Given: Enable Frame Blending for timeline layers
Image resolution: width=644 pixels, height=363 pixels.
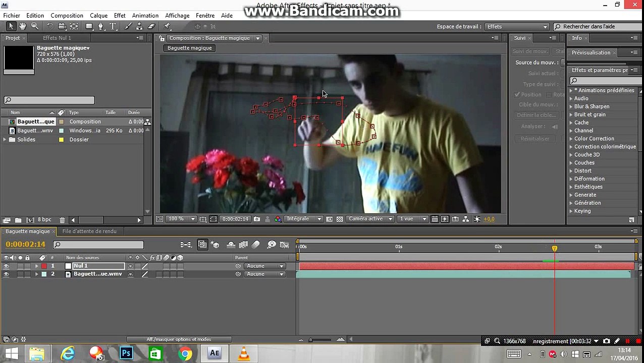Looking at the screenshot, I should (x=243, y=245).
